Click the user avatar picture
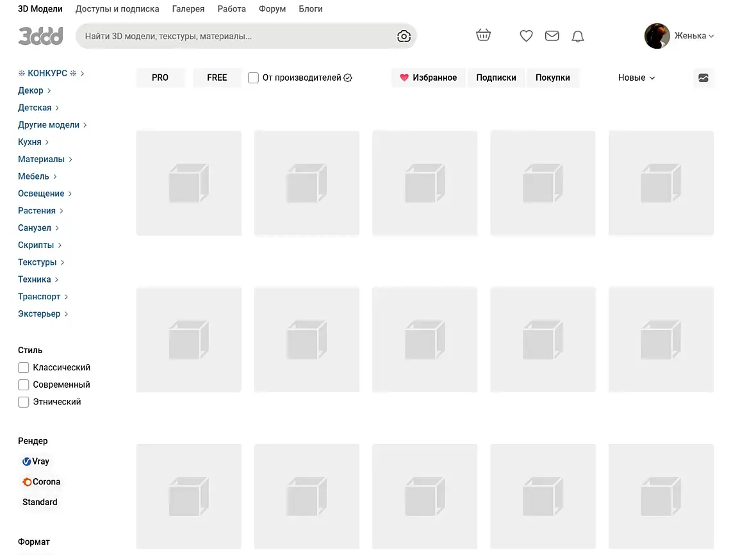Screen dimensions: 756x555 pos(657,36)
